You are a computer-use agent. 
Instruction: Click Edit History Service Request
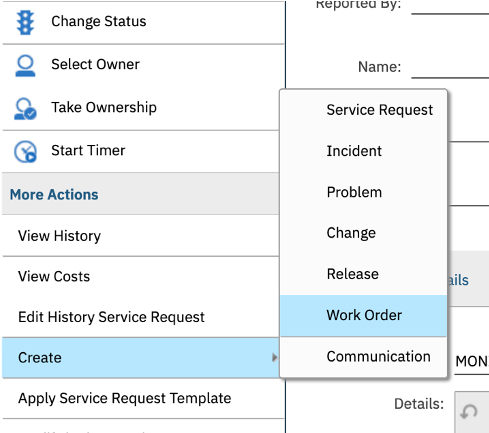tap(140, 317)
